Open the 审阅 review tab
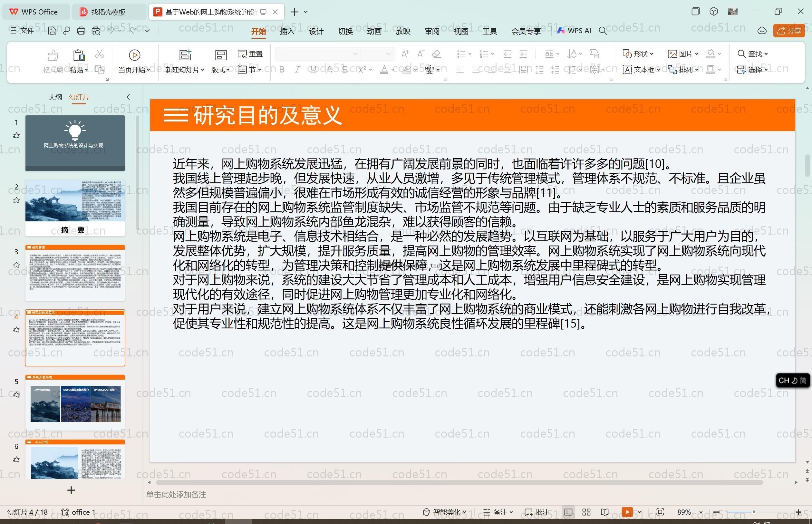Viewport: 812px width, 524px height. [432, 31]
